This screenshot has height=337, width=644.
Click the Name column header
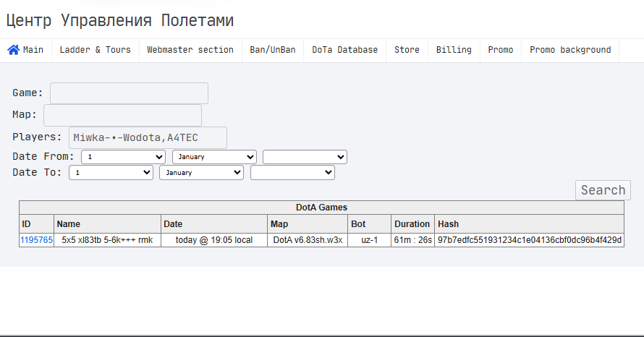[107, 224]
